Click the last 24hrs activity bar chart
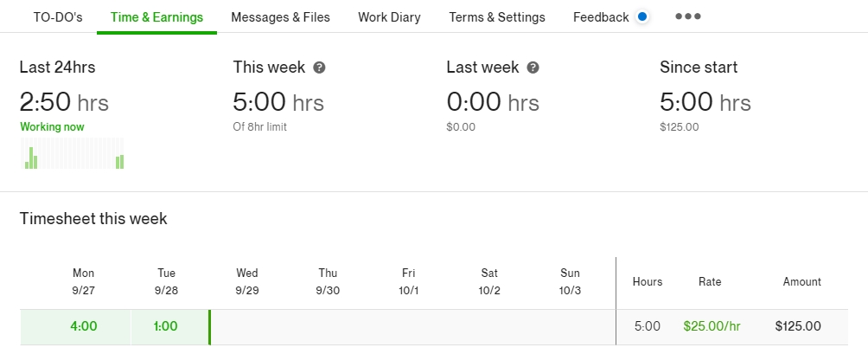This screenshot has width=868, height=354. pos(72,153)
